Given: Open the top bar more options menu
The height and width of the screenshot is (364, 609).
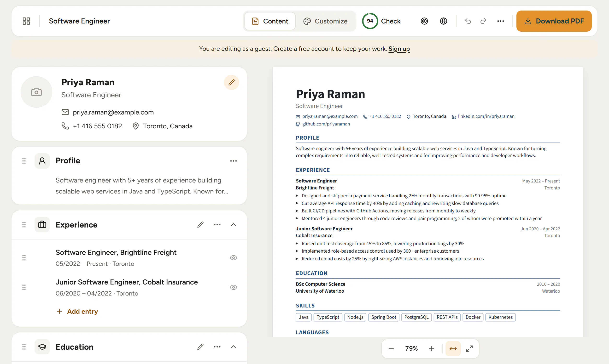Looking at the screenshot, I should point(500,21).
